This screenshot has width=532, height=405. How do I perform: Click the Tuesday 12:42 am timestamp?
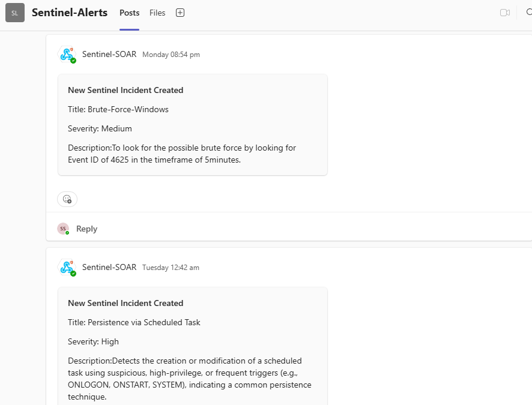point(171,268)
